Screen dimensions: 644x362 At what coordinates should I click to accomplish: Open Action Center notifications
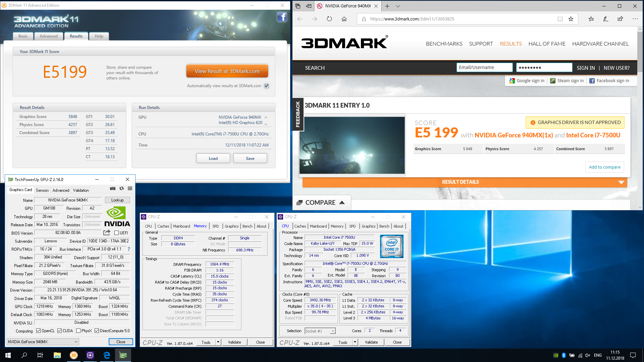tap(633, 355)
